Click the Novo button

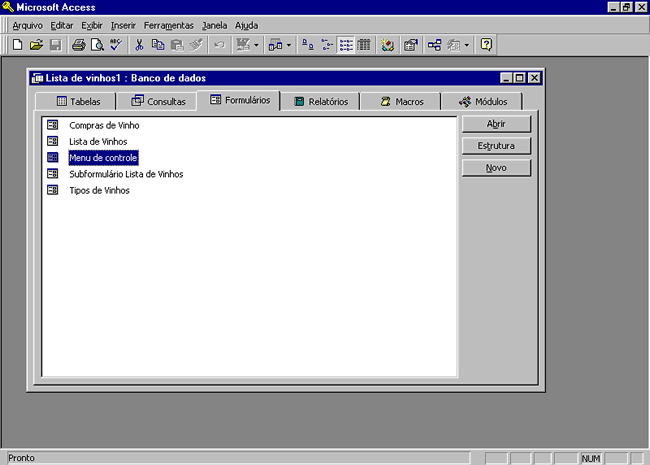click(496, 168)
